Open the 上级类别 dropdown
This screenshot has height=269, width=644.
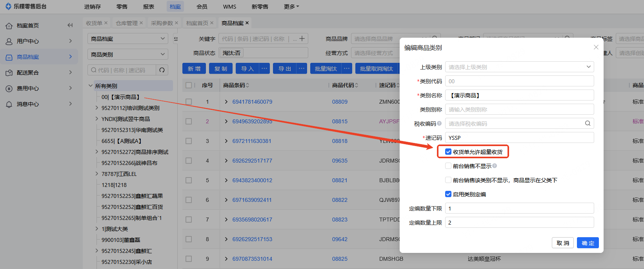click(x=519, y=67)
